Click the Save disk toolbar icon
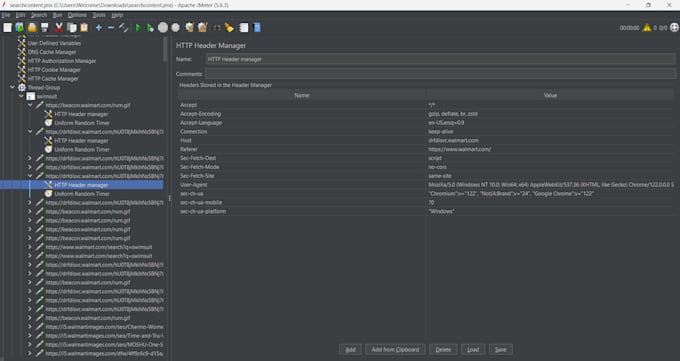 click(x=44, y=28)
